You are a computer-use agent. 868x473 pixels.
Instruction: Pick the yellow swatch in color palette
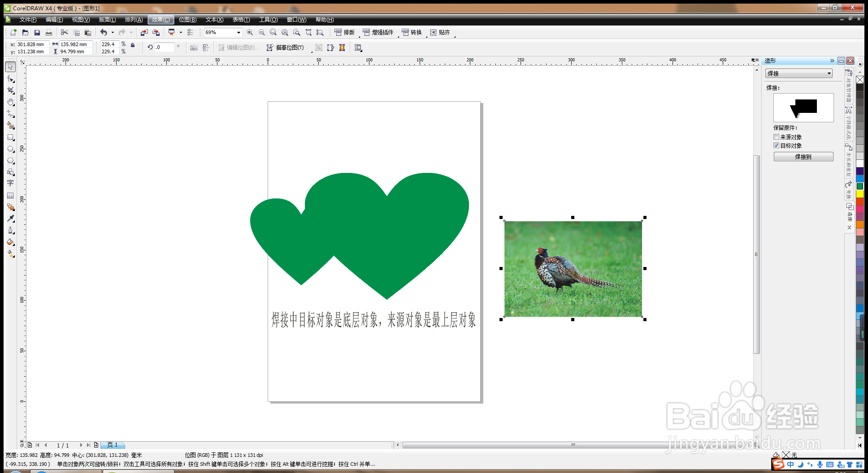[x=860, y=194]
